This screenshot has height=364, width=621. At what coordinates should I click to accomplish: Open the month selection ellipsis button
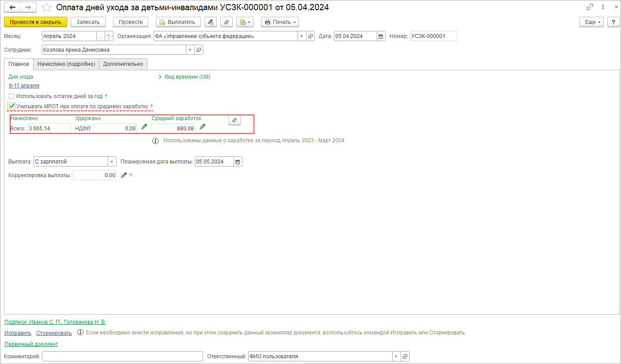point(100,36)
